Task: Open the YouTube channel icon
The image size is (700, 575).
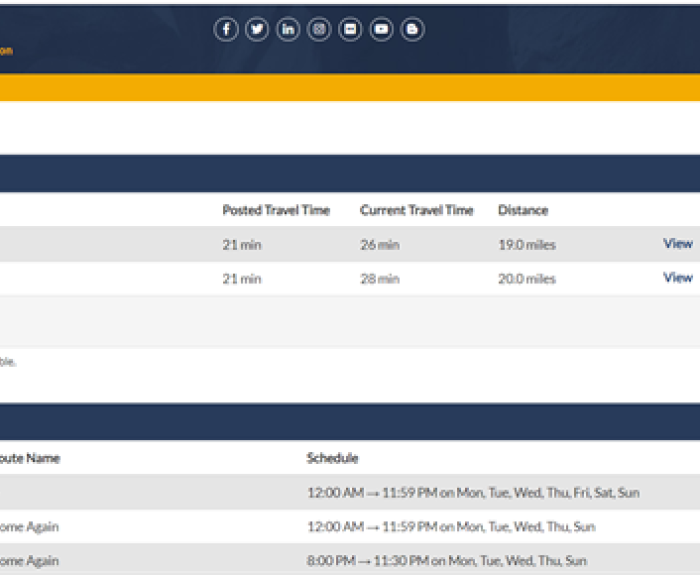Action: pos(381,30)
